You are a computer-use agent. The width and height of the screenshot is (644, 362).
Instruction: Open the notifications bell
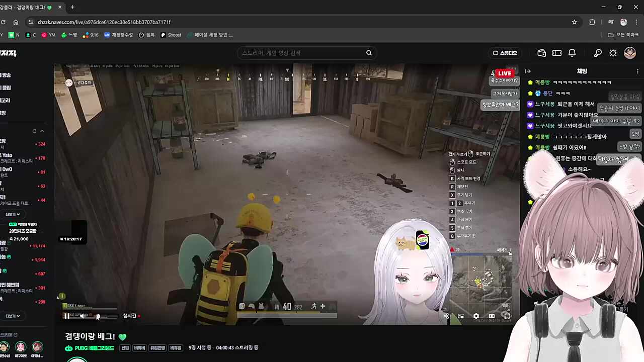tap(572, 53)
